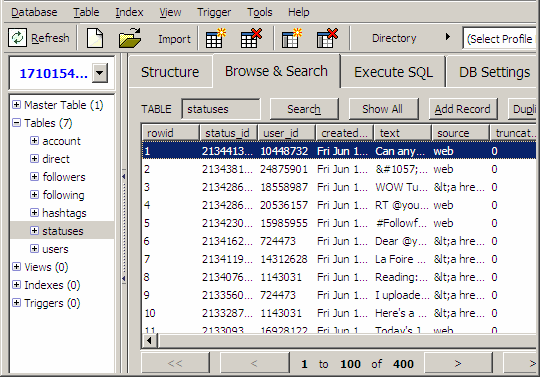Select row with text 'WOW Tu...'

coord(339,187)
